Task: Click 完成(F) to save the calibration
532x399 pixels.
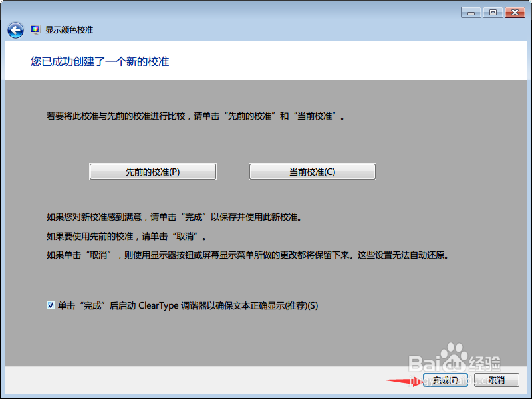Action: [x=445, y=381]
